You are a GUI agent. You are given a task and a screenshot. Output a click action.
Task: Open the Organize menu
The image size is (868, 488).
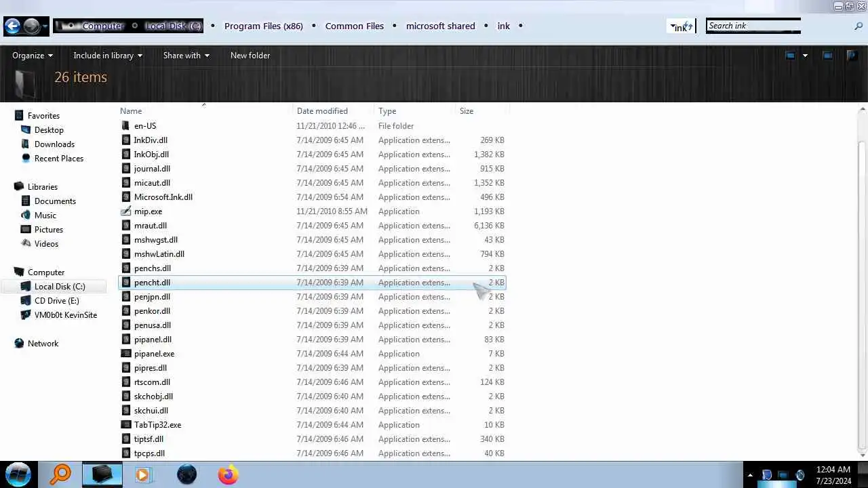point(33,56)
